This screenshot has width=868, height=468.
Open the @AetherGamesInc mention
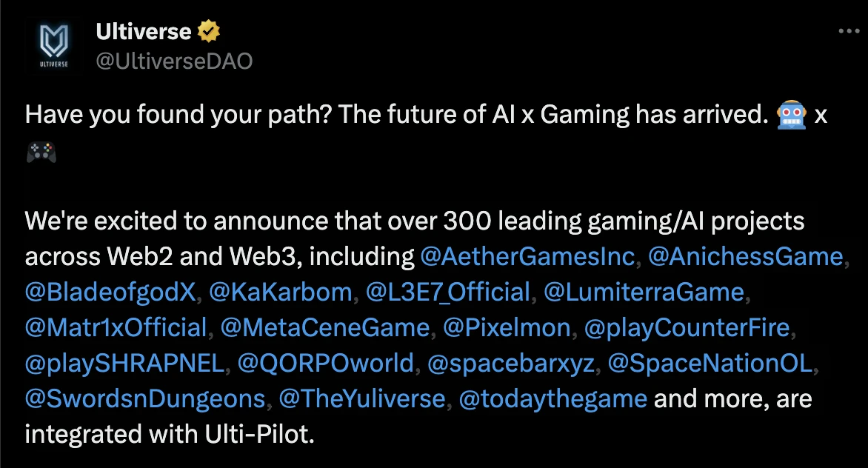tap(527, 256)
